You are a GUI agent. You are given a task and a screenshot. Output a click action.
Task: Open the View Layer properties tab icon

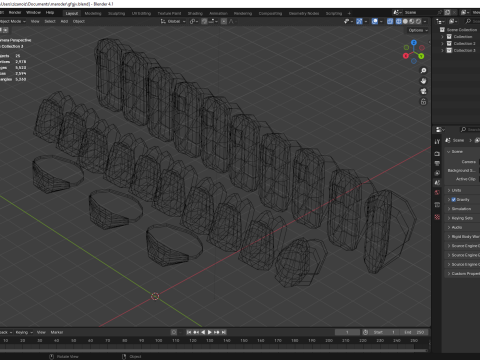coord(437,173)
